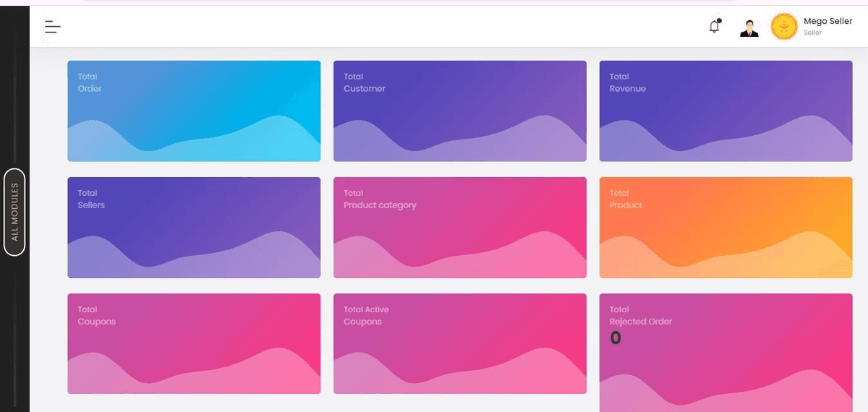Click the notification bell icon
The height and width of the screenshot is (412, 868).
(714, 27)
